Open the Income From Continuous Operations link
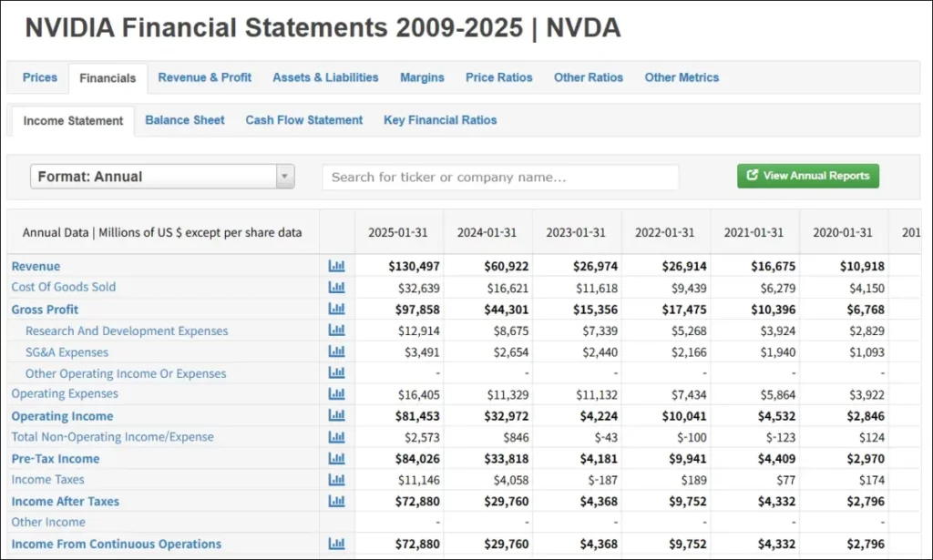Image resolution: width=933 pixels, height=560 pixels. (117, 544)
